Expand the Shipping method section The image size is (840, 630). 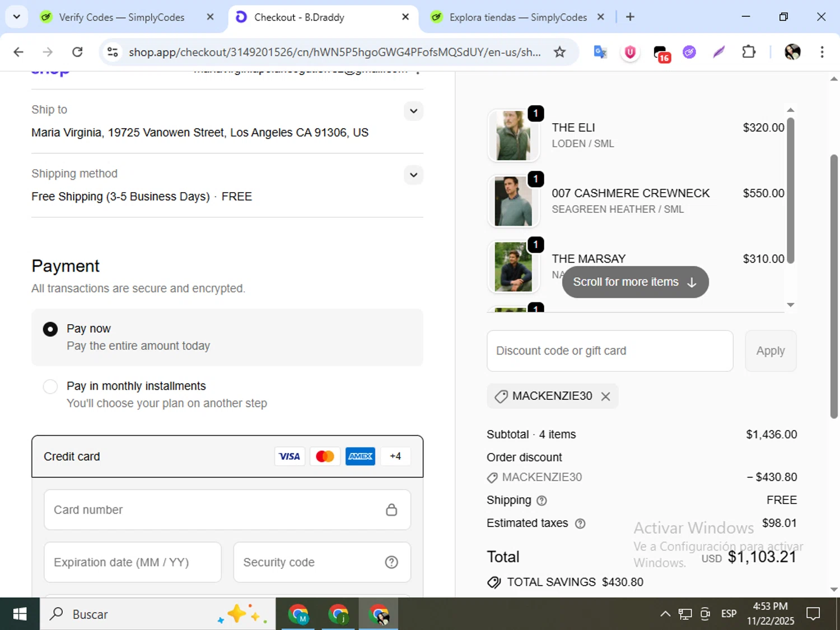tap(413, 175)
